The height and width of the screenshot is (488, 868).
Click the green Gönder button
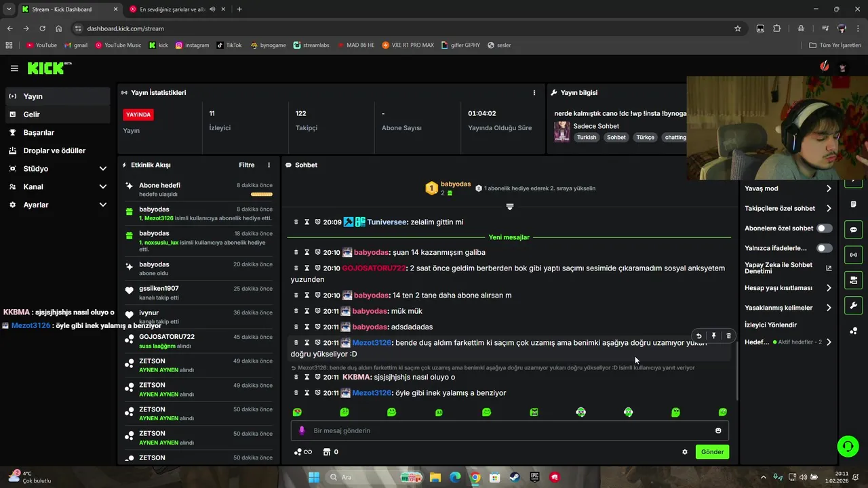[x=712, y=452]
